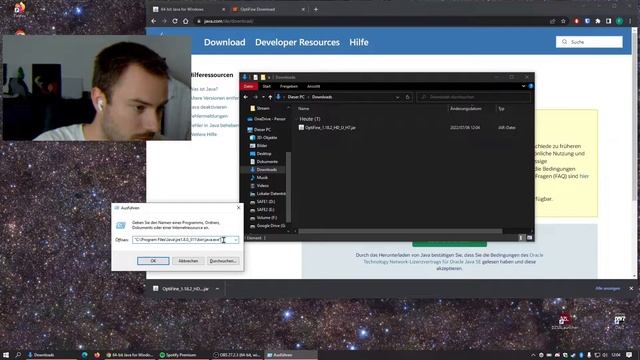The width and height of the screenshot is (640, 360).
Task: Expand the Explorer ribbon chevron
Action: 523,86
